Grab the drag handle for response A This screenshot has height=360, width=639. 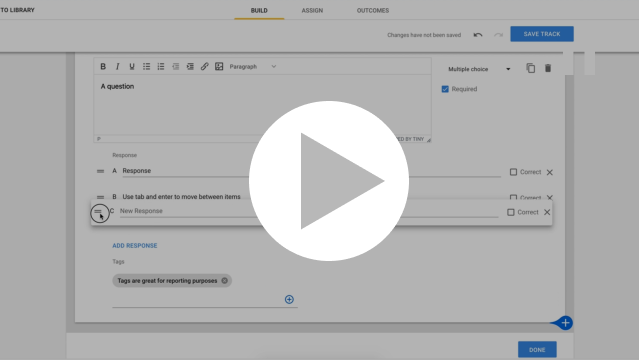[x=100, y=171]
